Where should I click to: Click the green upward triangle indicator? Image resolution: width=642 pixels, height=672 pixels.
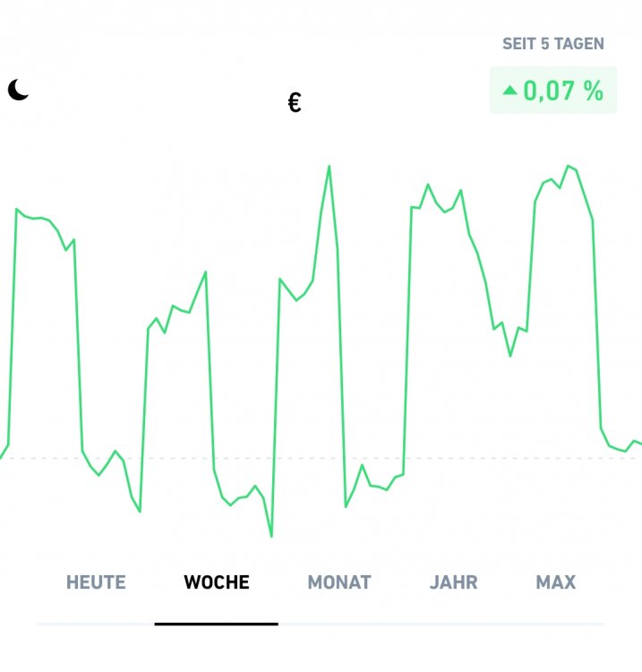(509, 90)
